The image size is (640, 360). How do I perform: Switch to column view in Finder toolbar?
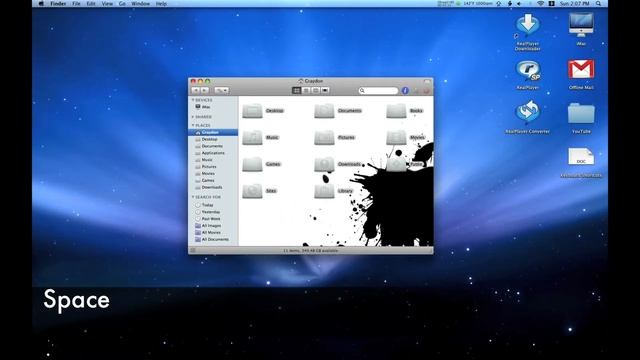pos(316,91)
